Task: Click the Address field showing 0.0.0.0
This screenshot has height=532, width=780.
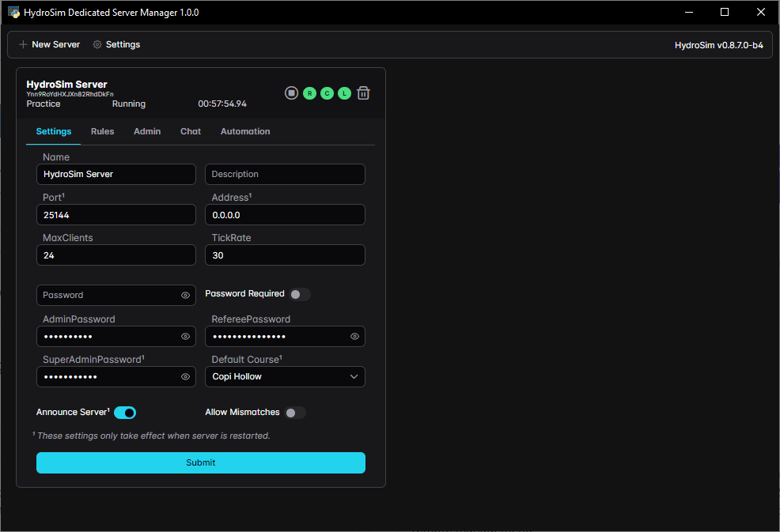Action: (x=285, y=215)
